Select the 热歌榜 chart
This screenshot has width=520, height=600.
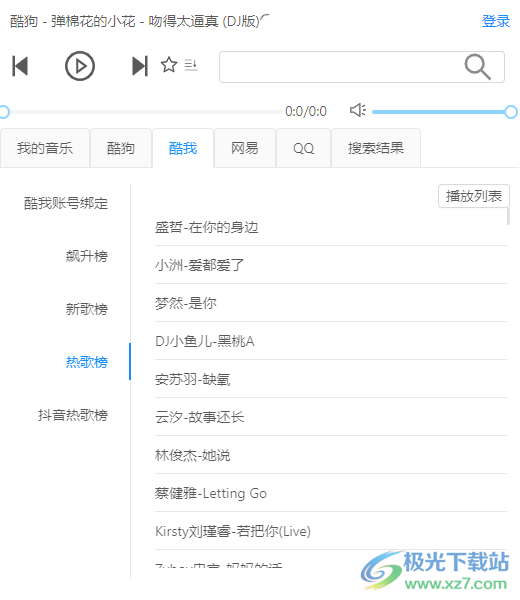(x=87, y=362)
